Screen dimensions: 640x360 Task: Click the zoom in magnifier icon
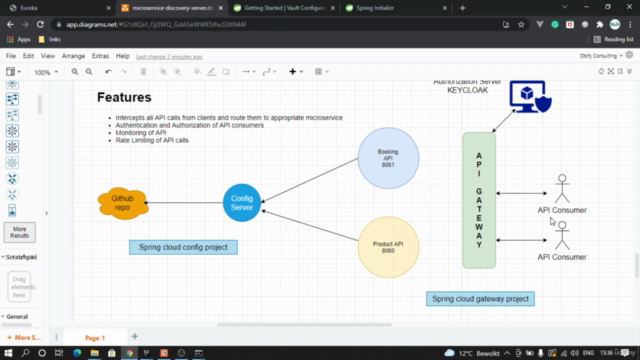[x=75, y=72]
